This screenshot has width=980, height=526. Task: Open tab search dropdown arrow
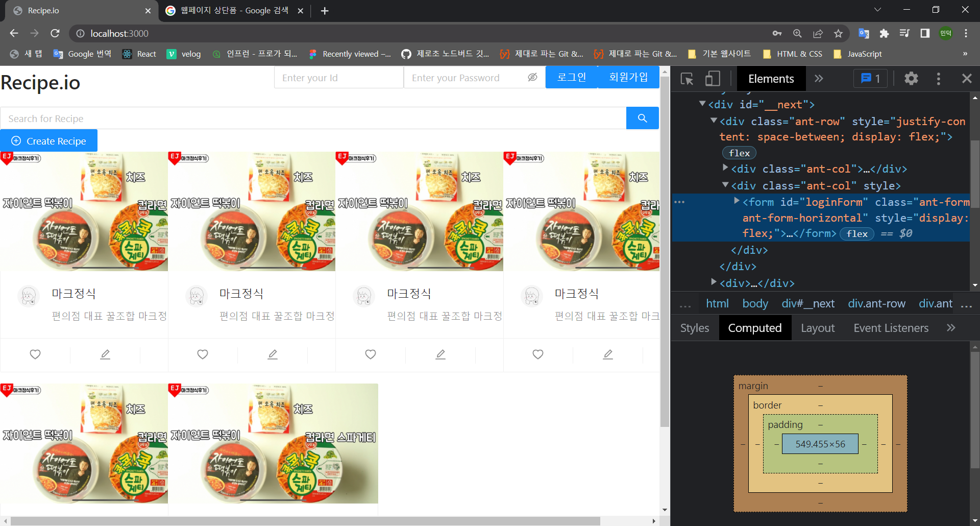(877, 10)
